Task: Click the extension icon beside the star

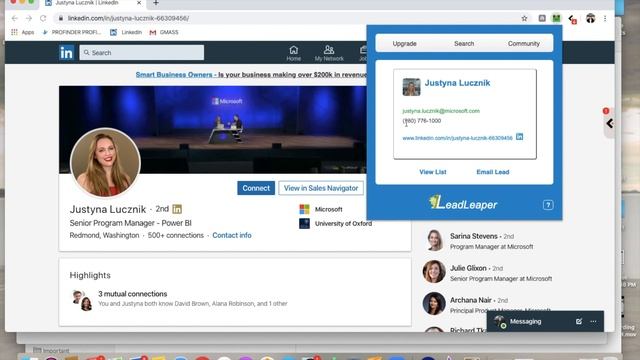Action: pos(542,18)
